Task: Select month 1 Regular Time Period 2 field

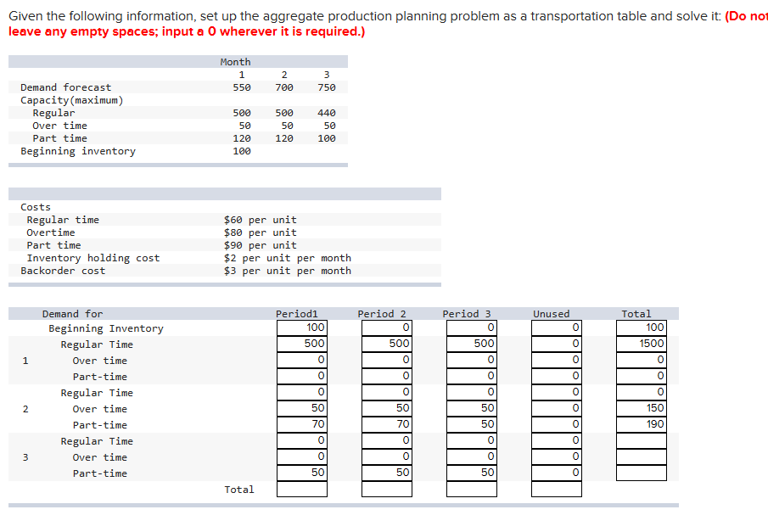Action: [387, 344]
